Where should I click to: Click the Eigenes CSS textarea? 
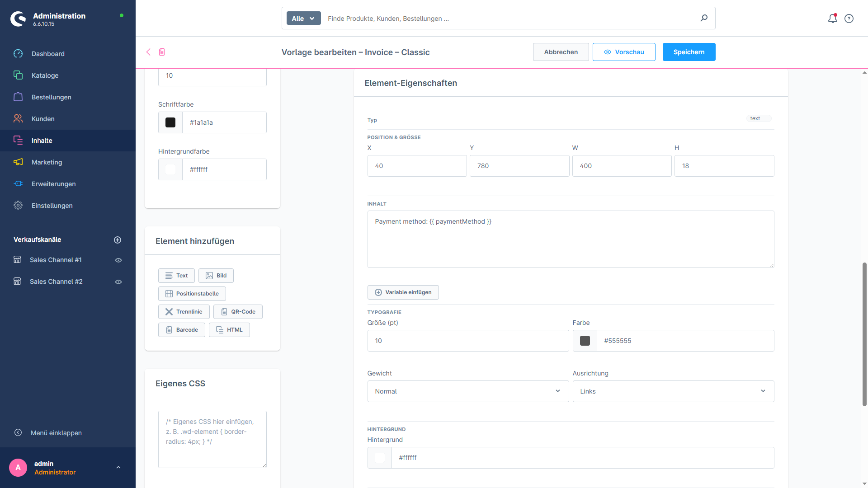pos(212,439)
